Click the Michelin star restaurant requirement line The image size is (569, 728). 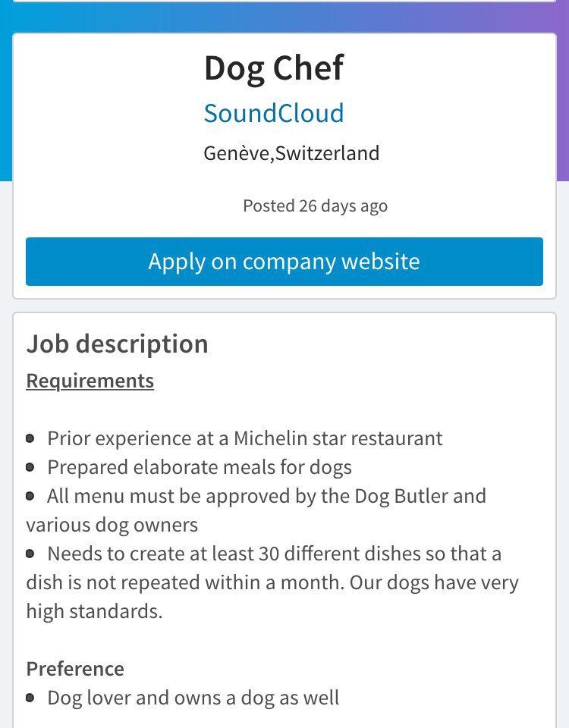[x=245, y=438]
